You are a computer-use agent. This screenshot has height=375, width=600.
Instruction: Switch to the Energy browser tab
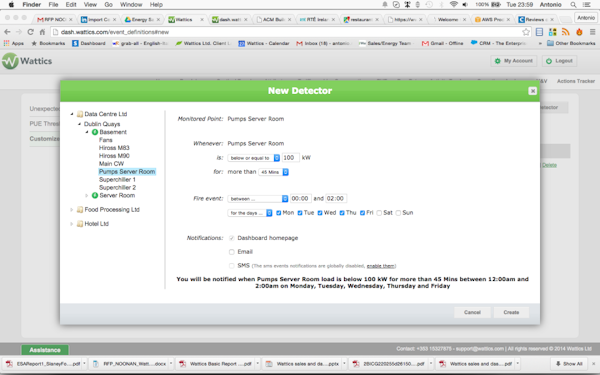(x=142, y=19)
